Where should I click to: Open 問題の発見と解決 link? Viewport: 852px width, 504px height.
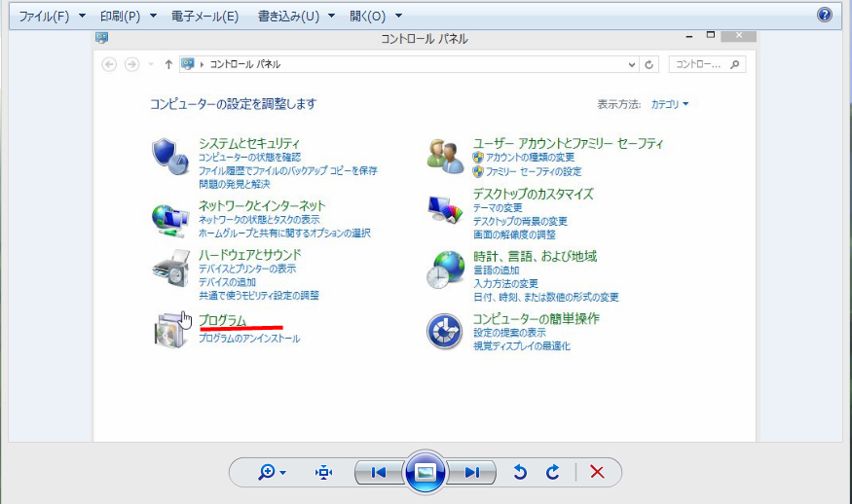coord(235,185)
